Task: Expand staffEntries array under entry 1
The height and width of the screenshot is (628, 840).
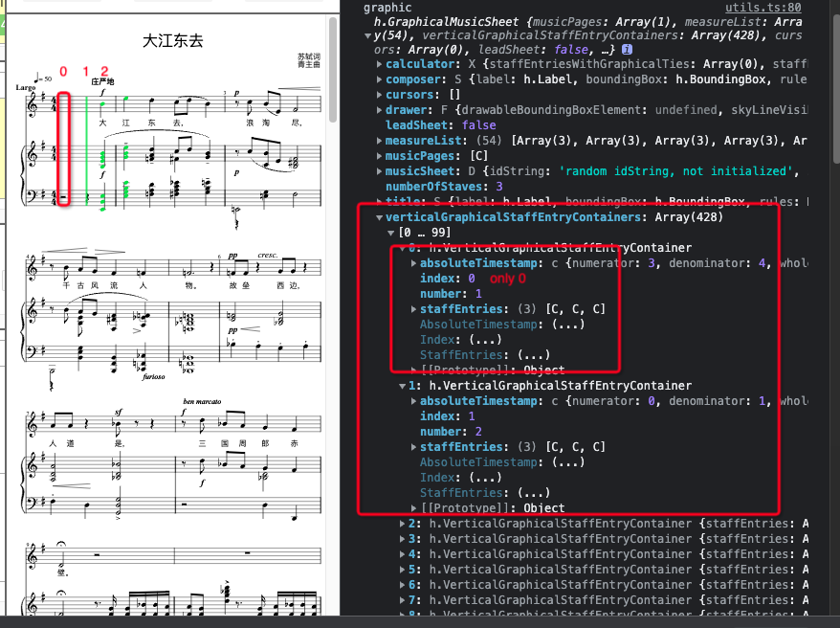Action: point(413,447)
